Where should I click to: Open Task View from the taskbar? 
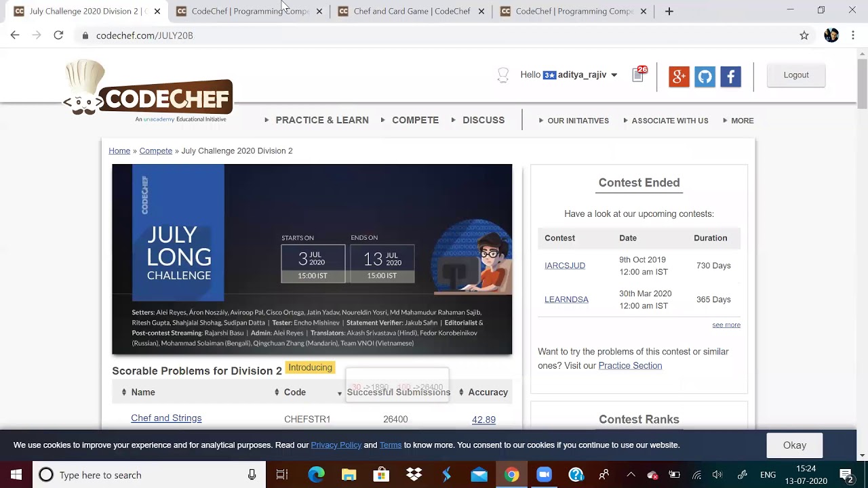pos(282,475)
